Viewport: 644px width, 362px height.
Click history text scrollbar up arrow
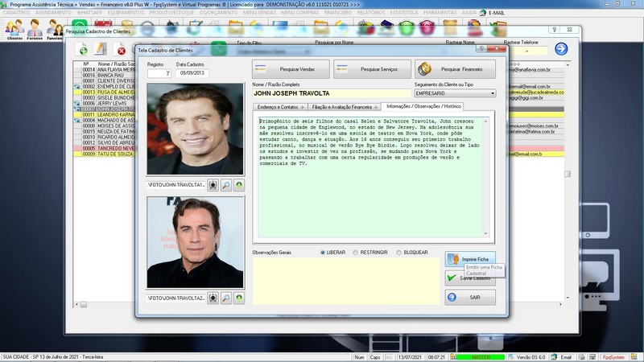[x=486, y=121]
